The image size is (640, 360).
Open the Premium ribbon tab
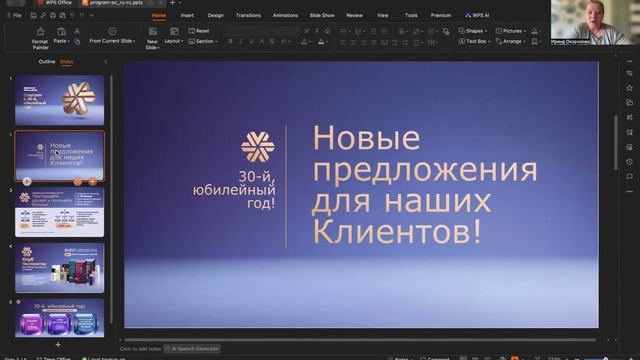tap(441, 16)
